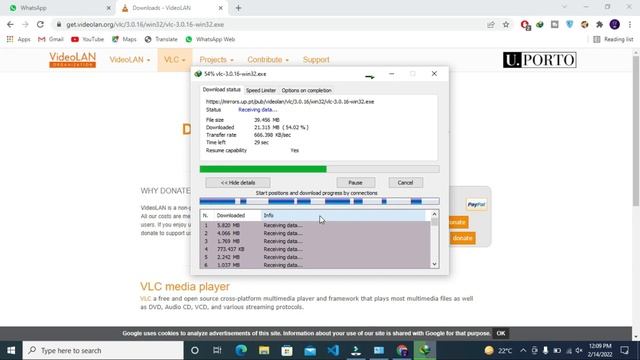This screenshot has height=360, width=640.
Task: Cancel the current download
Action: click(x=405, y=182)
